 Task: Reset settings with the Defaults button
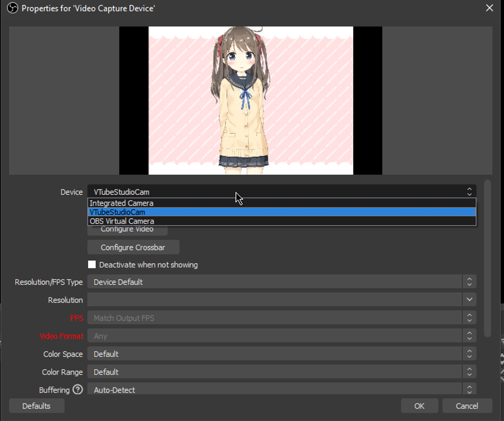37,406
